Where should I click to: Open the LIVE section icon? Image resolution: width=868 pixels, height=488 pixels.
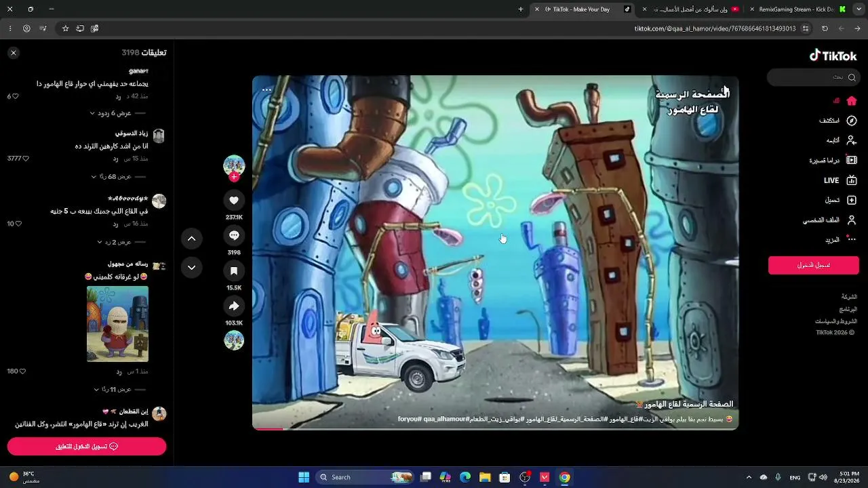852,180
